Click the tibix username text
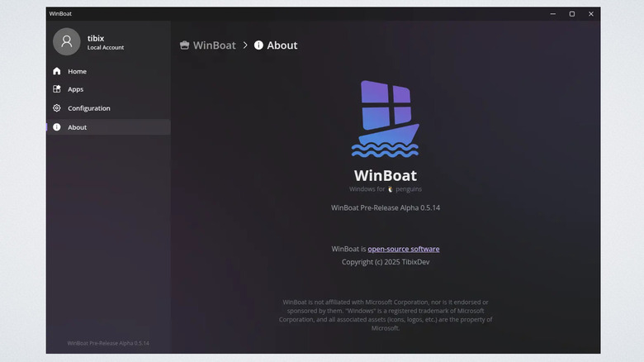This screenshot has height=362, width=644. 96,38
